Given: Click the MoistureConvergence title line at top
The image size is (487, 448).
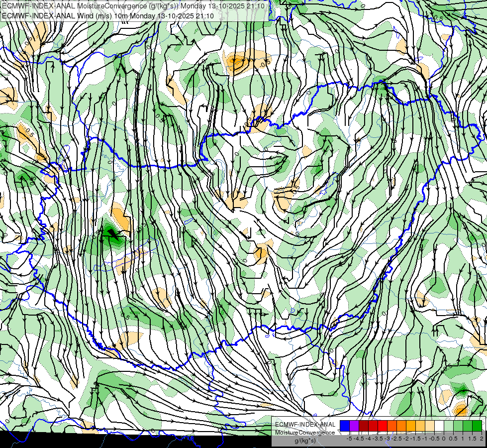Looking at the screenshot, I should [x=133, y=6].
